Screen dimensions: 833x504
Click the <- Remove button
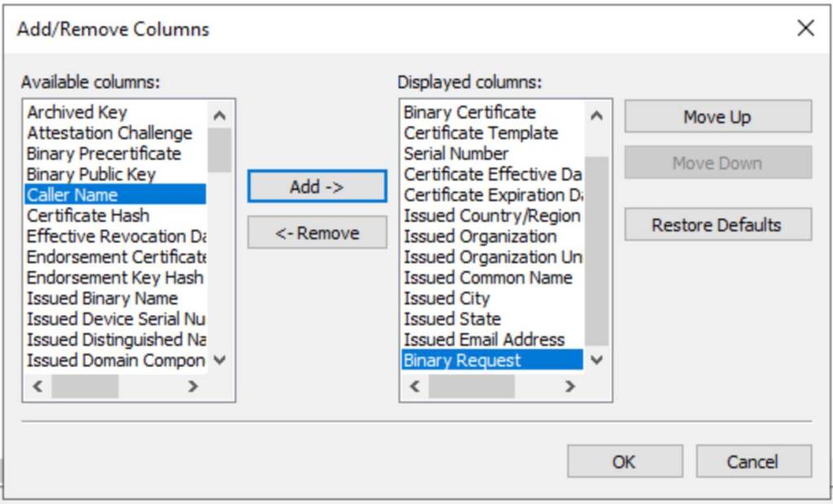point(316,233)
